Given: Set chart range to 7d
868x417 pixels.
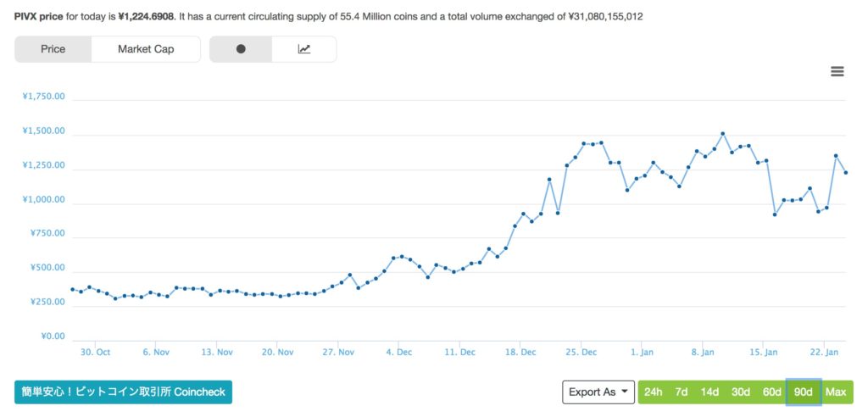Looking at the screenshot, I should click(681, 392).
